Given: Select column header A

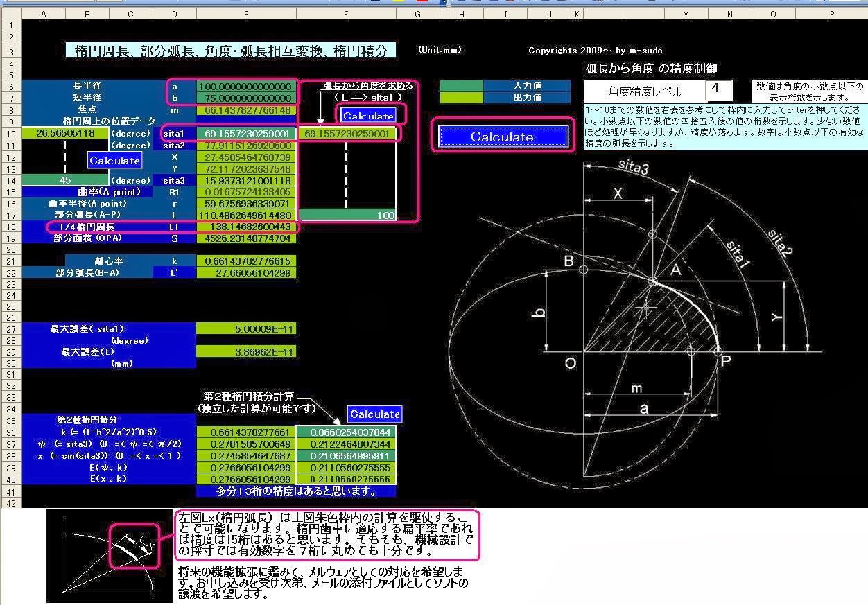Looking at the screenshot, I should point(44,14).
